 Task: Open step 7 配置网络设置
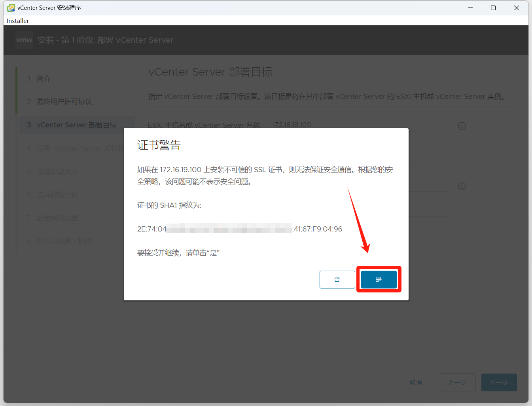pyautogui.click(x=57, y=218)
